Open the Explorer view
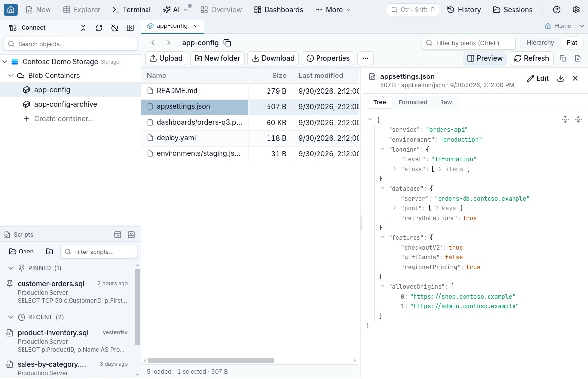 [x=82, y=10]
